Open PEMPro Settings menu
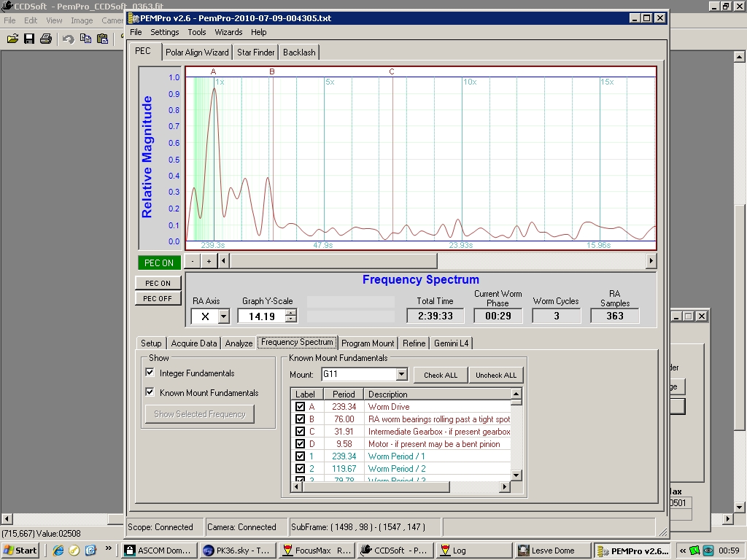747x560 pixels. pos(164,32)
